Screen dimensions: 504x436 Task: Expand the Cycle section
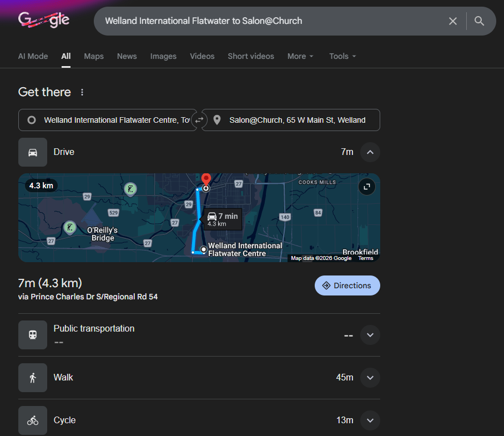[x=370, y=420]
